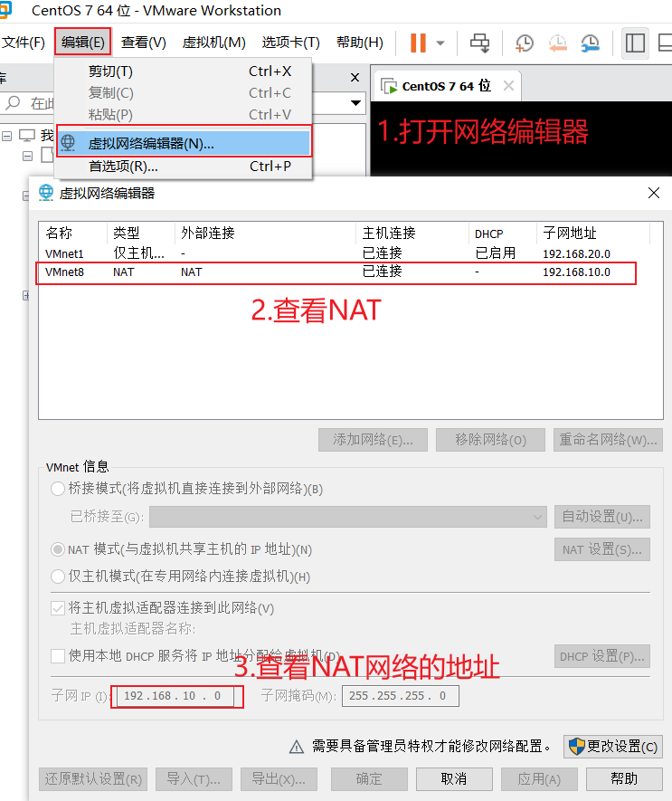
Task: Click 移除网络(O) button
Action: [x=490, y=440]
